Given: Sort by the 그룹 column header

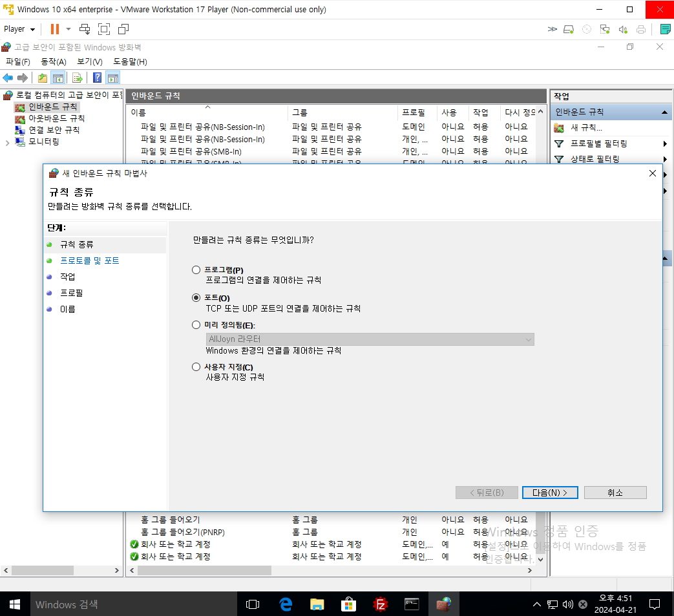Looking at the screenshot, I should [342, 112].
